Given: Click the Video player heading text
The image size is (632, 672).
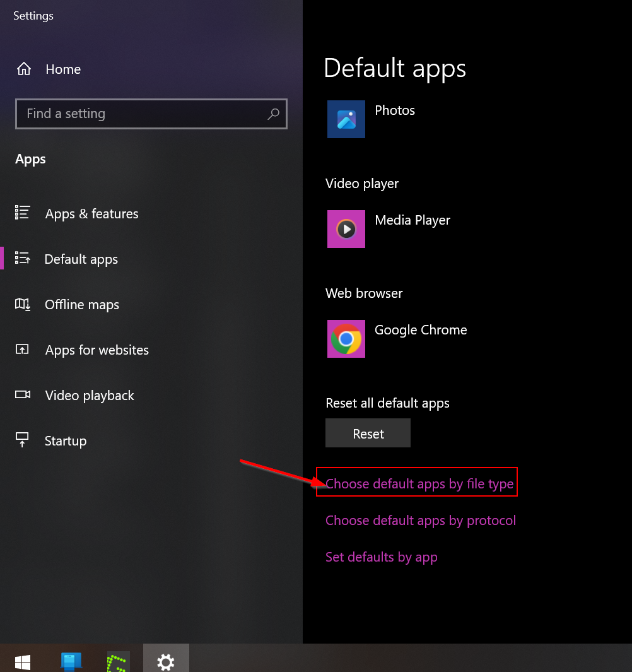Looking at the screenshot, I should [362, 184].
